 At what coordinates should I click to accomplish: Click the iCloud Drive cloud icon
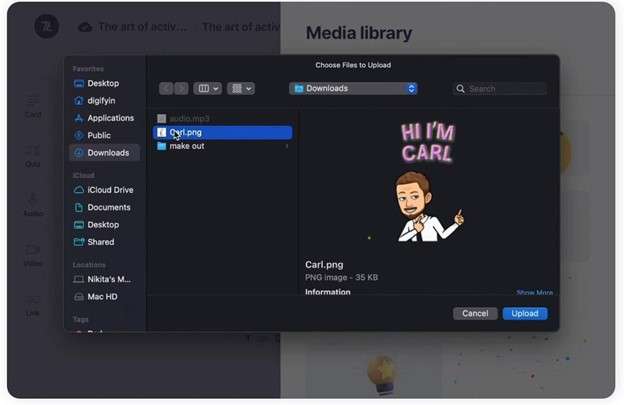click(79, 190)
